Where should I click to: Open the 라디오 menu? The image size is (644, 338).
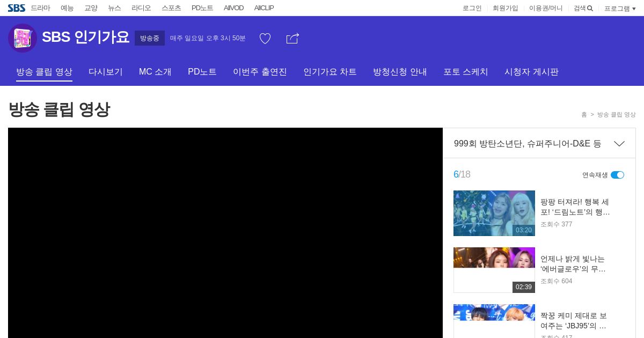141,8
